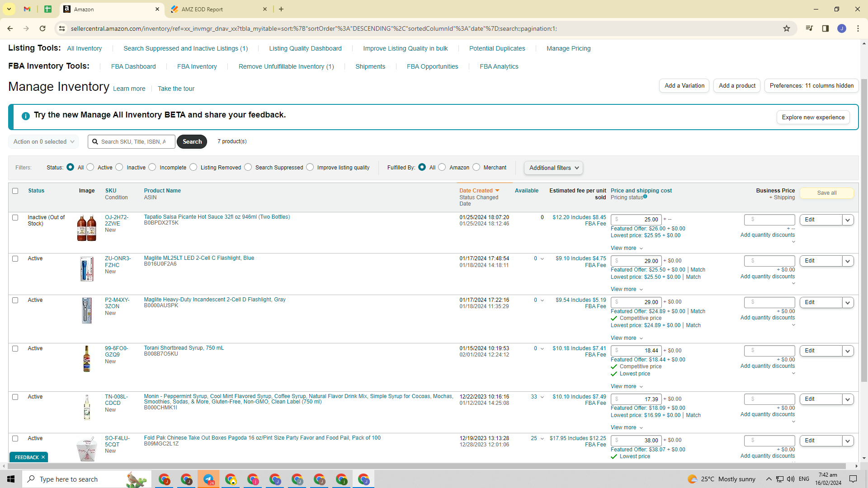Open the Tapatio Salsa Picante product thumbnail

click(x=87, y=228)
